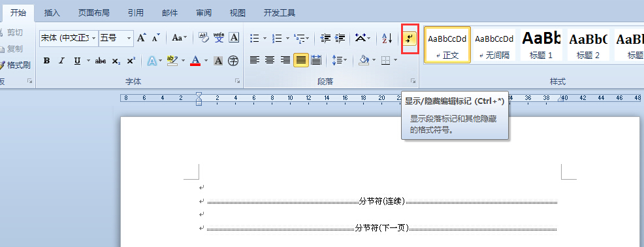Apply Text Effects glowing A icon

(152, 61)
